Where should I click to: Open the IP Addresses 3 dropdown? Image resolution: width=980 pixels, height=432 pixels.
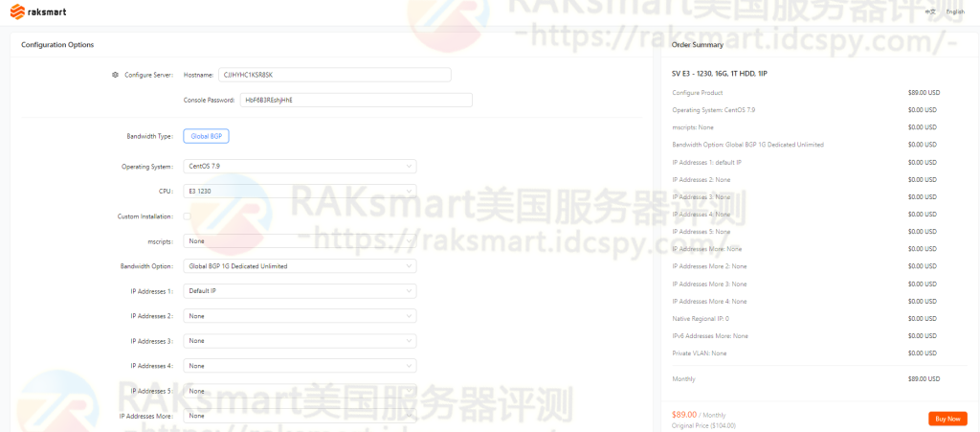300,341
